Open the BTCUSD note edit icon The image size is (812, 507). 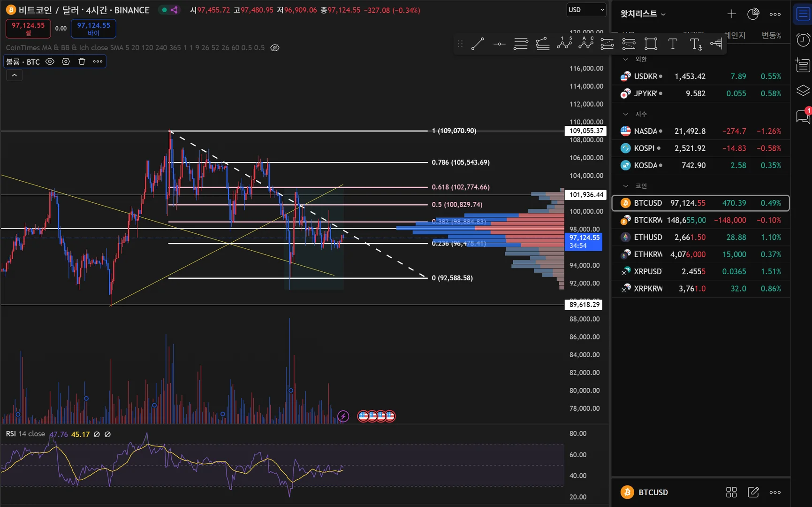753,492
